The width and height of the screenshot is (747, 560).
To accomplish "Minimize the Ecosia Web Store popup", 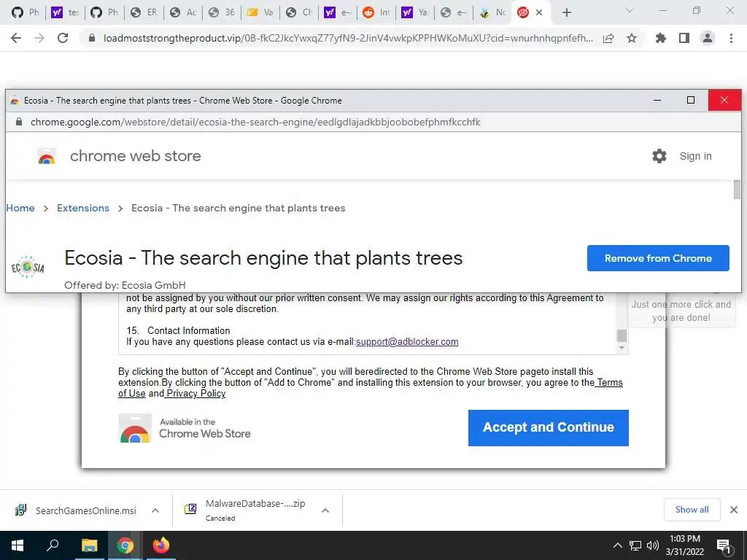I will coord(657,101).
